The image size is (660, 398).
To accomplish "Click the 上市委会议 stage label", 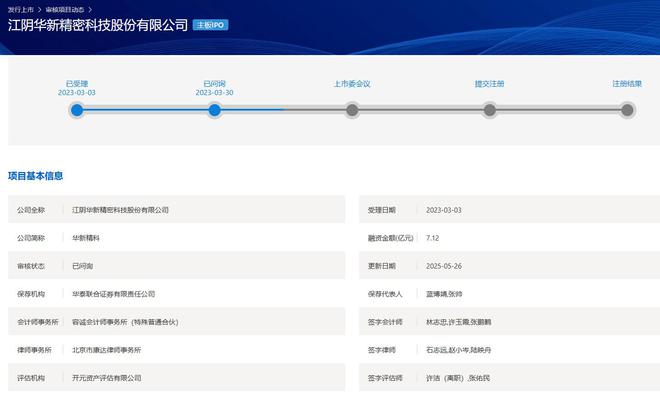I will point(352,84).
